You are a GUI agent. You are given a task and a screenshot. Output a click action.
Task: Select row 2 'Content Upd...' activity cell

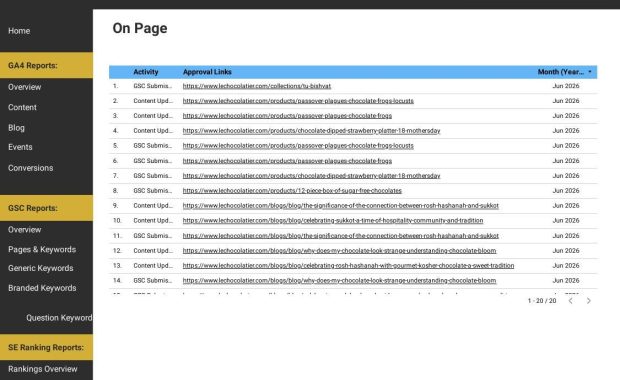tap(153, 101)
